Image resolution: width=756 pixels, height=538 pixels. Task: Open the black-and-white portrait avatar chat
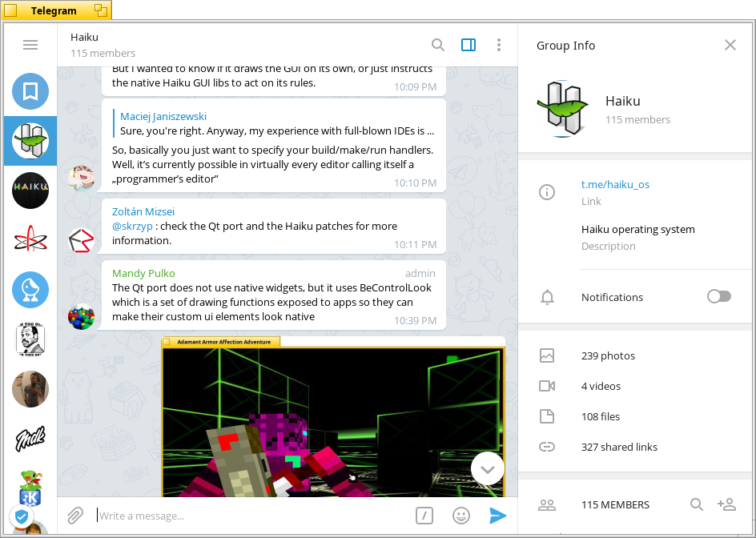[x=30, y=339]
